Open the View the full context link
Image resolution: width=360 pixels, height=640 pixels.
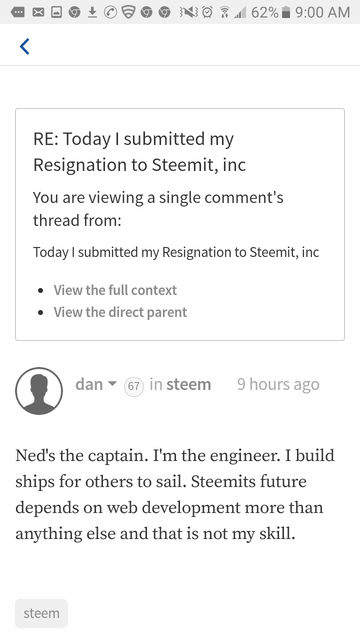(x=115, y=290)
